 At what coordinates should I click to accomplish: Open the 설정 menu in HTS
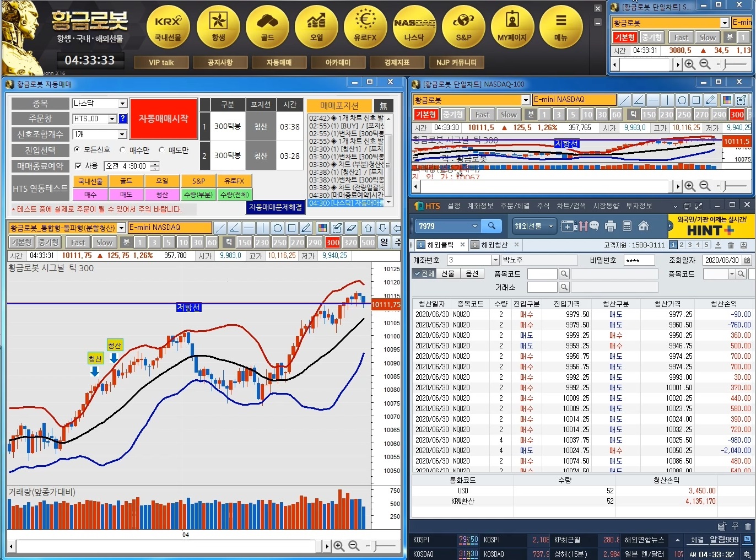pyautogui.click(x=454, y=206)
